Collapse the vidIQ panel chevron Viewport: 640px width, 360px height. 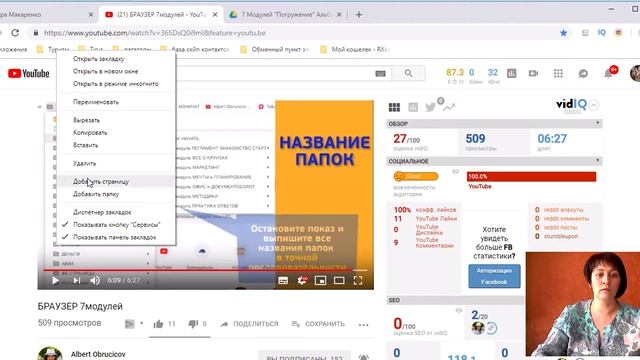(594, 105)
